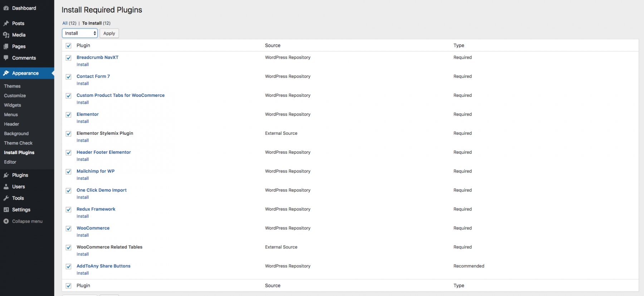Click the Pages icon in sidebar
The image size is (644, 296).
click(6, 46)
